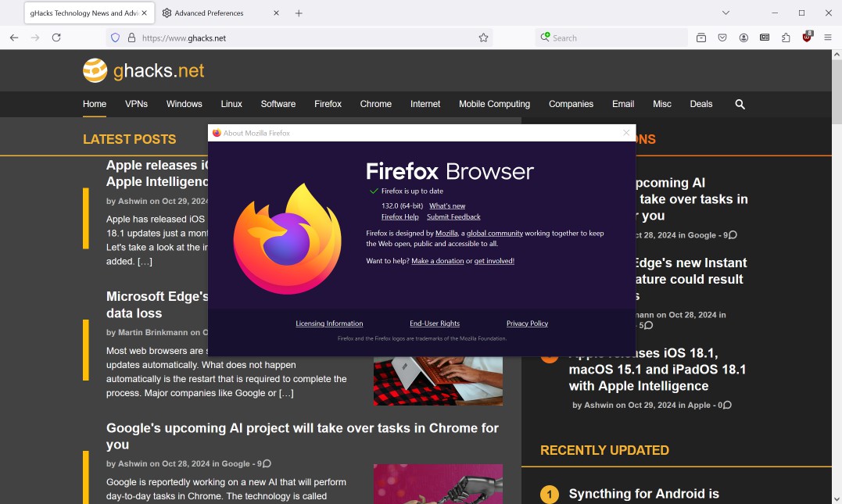Screen dimensions: 842x504
Task: Follow the Mozilla link in the dialog
Action: pos(446,233)
